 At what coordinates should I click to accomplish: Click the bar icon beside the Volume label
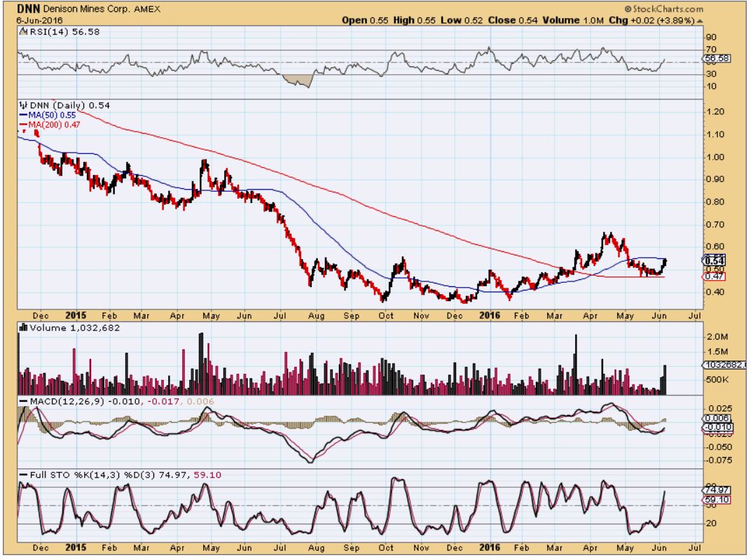(22, 328)
